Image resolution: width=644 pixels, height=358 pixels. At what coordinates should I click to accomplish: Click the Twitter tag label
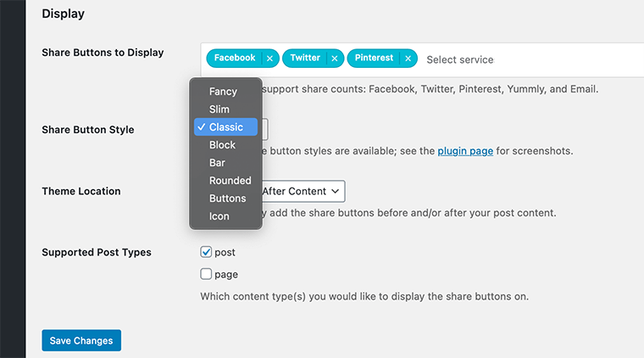305,59
